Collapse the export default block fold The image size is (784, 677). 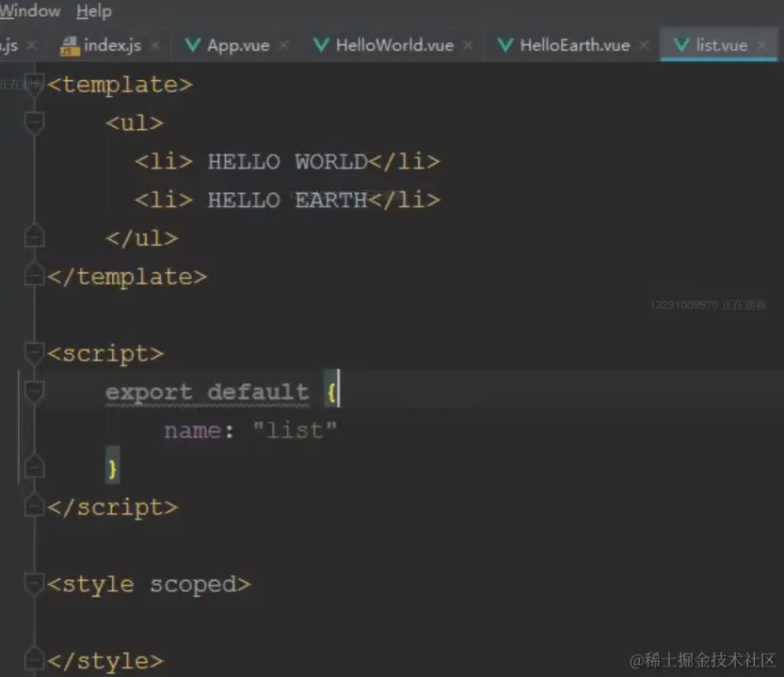pyautogui.click(x=34, y=392)
